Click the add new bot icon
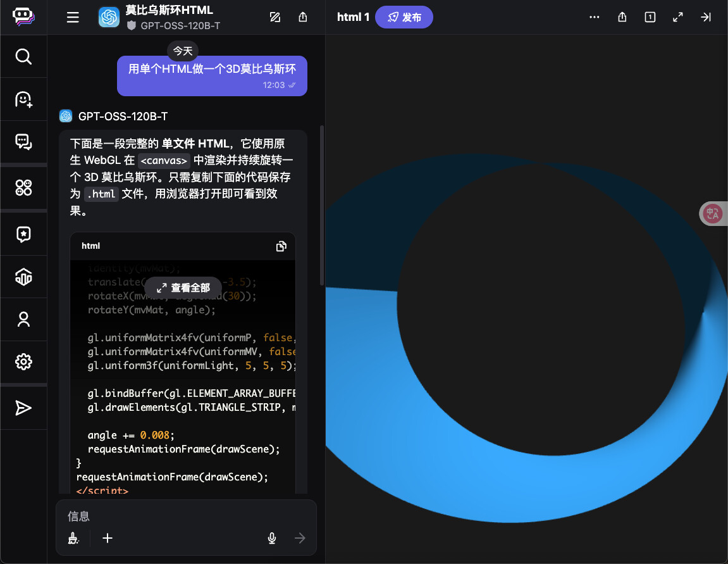Viewport: 728px width, 564px height. (x=23, y=99)
